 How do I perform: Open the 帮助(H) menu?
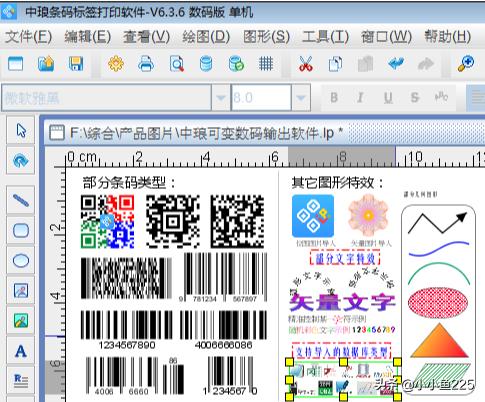pos(447,37)
